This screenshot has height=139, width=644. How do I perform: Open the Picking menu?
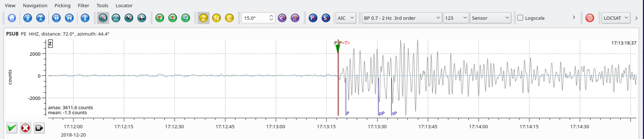click(x=62, y=6)
